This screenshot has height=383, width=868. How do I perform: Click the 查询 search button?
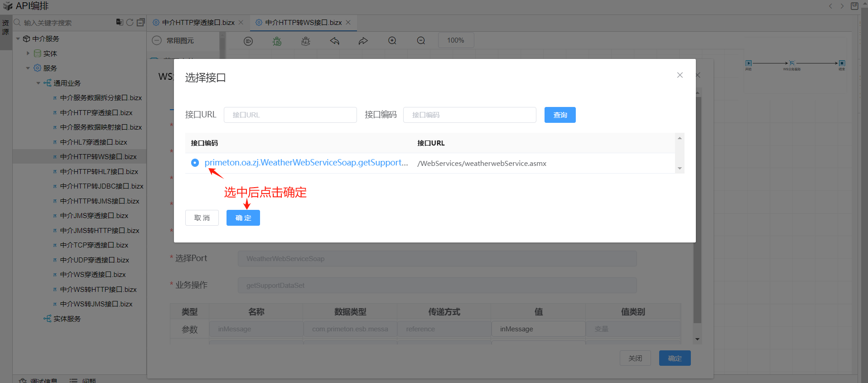560,115
